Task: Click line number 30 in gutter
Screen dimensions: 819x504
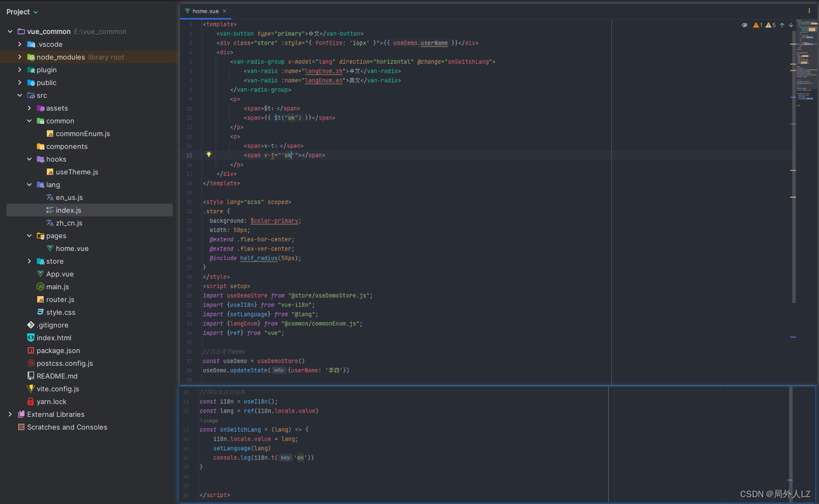Action: tap(189, 296)
